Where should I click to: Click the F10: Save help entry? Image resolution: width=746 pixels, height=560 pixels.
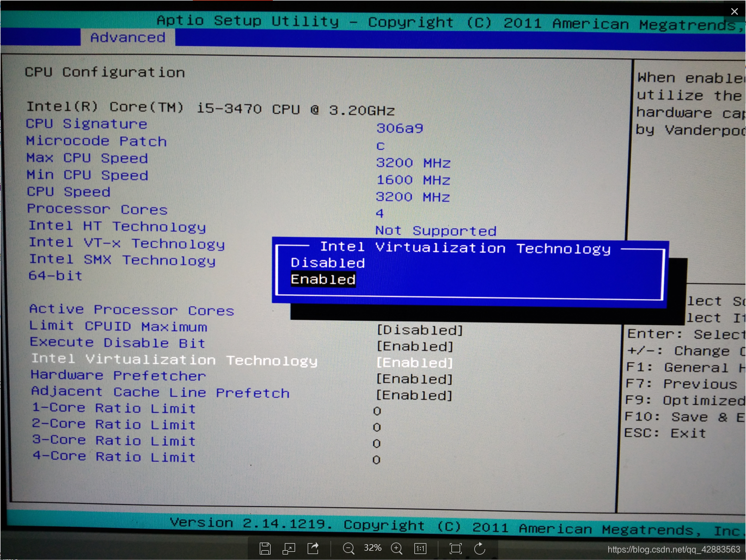coord(685,417)
